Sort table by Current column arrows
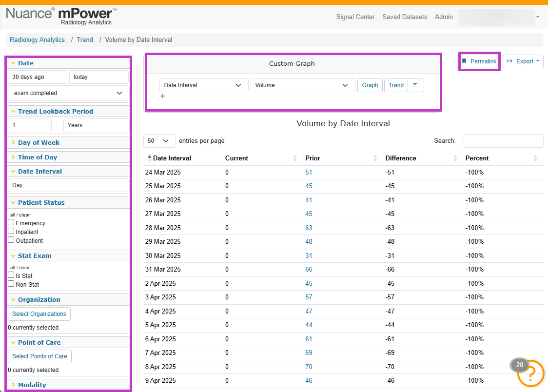The width and height of the screenshot is (548, 392). 295,158
